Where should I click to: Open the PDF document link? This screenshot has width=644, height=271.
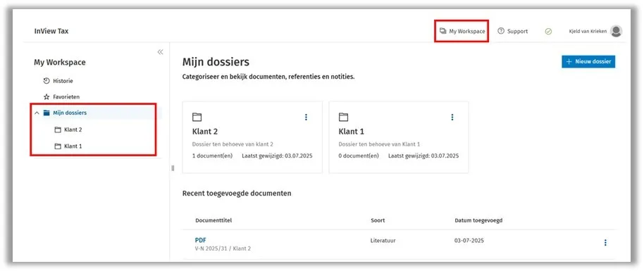coord(200,240)
